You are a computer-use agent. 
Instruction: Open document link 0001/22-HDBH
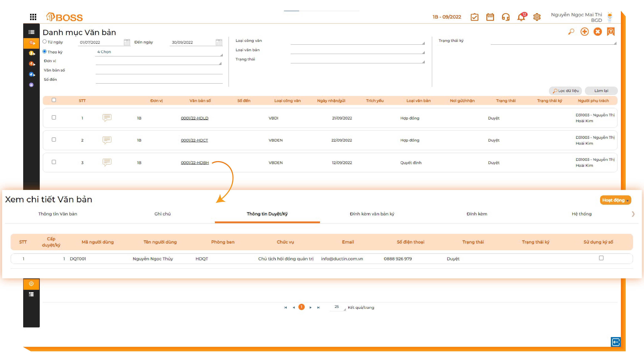[194, 163]
